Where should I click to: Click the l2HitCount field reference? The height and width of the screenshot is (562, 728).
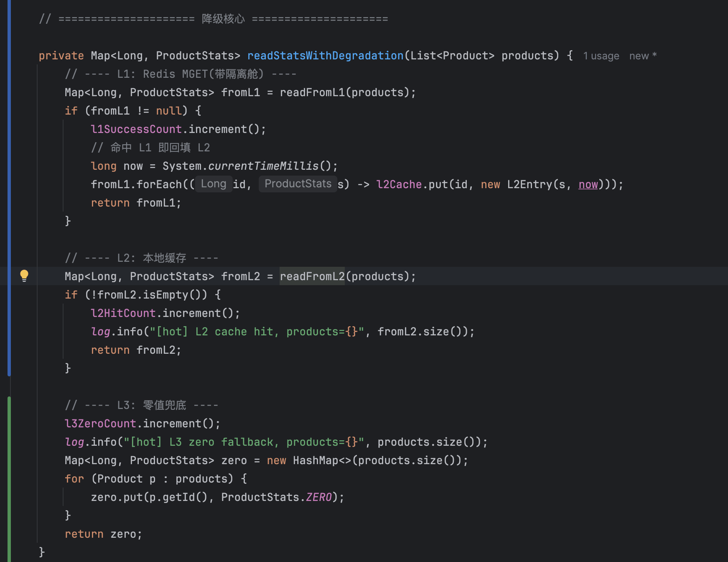(x=123, y=313)
